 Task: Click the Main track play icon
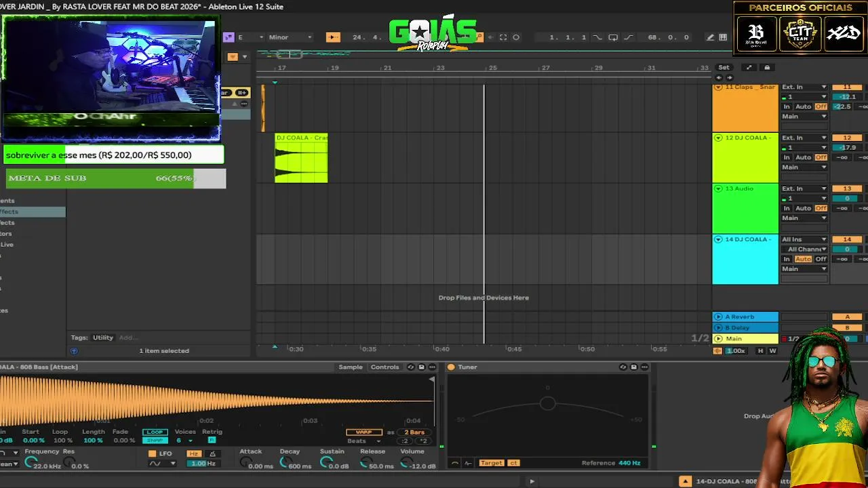tap(718, 338)
